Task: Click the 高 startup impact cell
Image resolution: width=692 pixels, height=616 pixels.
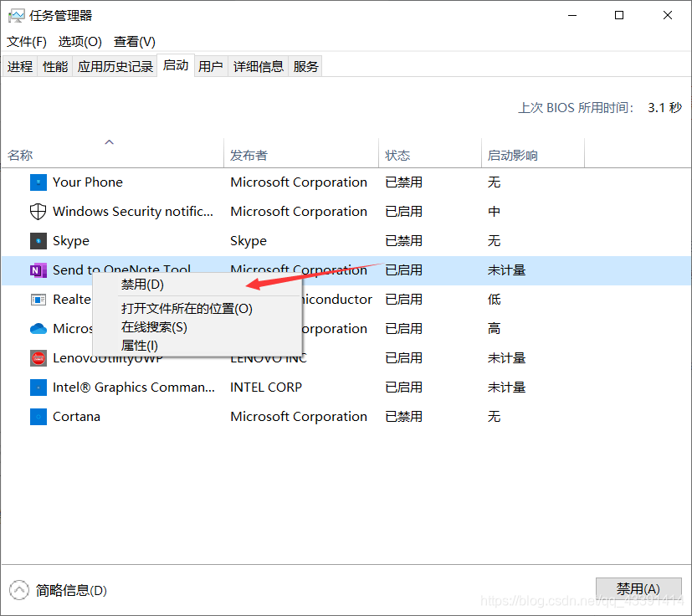Action: tap(494, 329)
